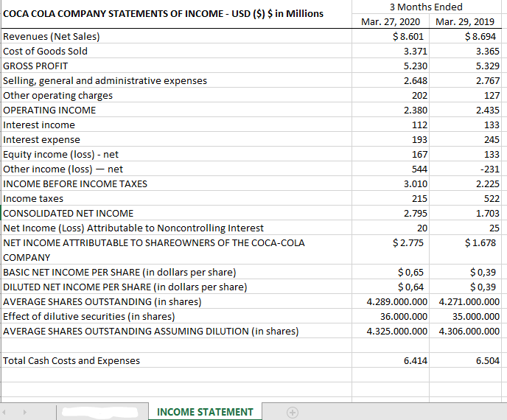Select interest income value 112
This screenshot has width=507, height=420.
(x=419, y=125)
